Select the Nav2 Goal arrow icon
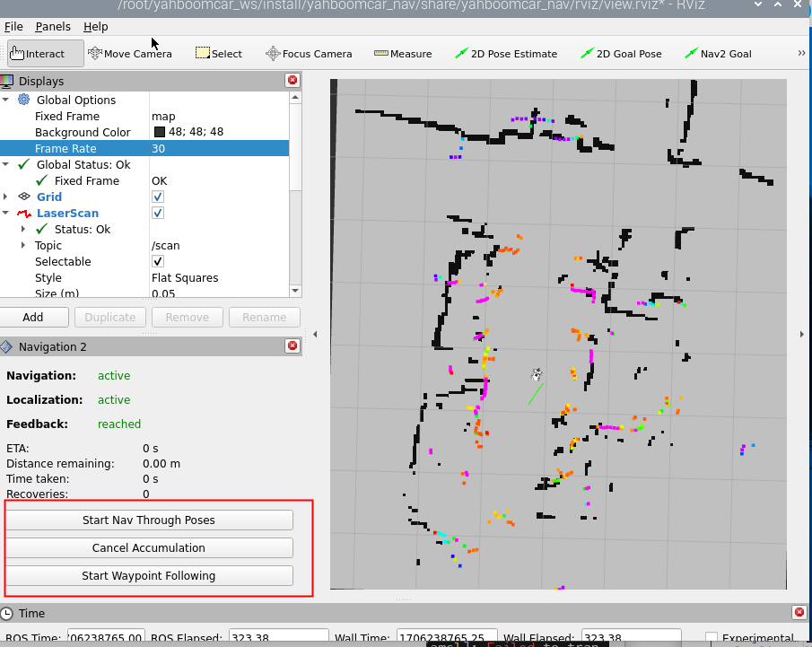The width and height of the screenshot is (812, 647). tap(692, 53)
